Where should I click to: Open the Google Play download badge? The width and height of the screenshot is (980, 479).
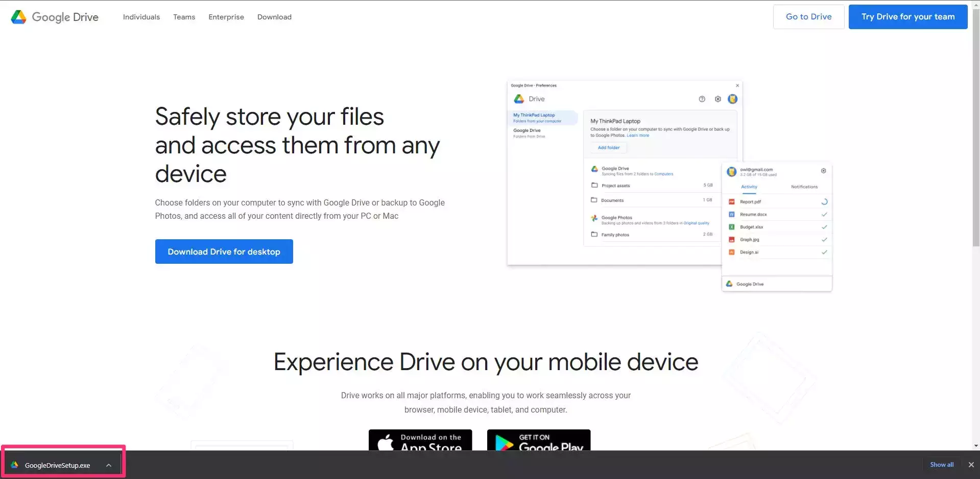coord(538,441)
